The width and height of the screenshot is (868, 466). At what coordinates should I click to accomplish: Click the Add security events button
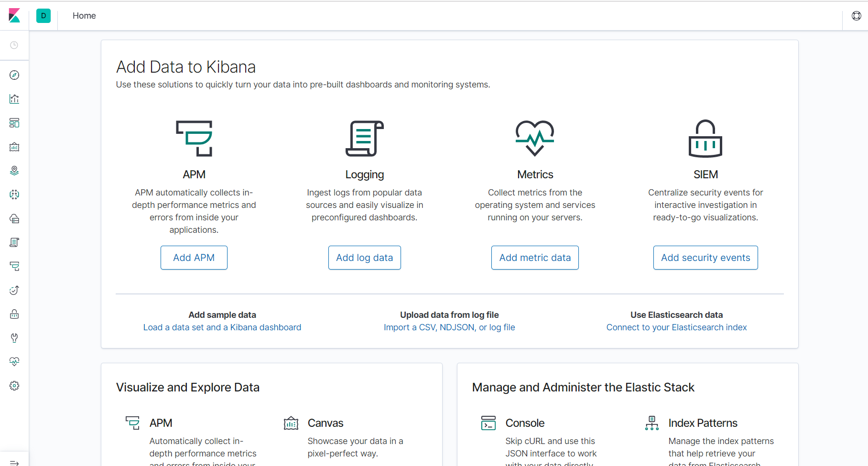click(x=705, y=258)
